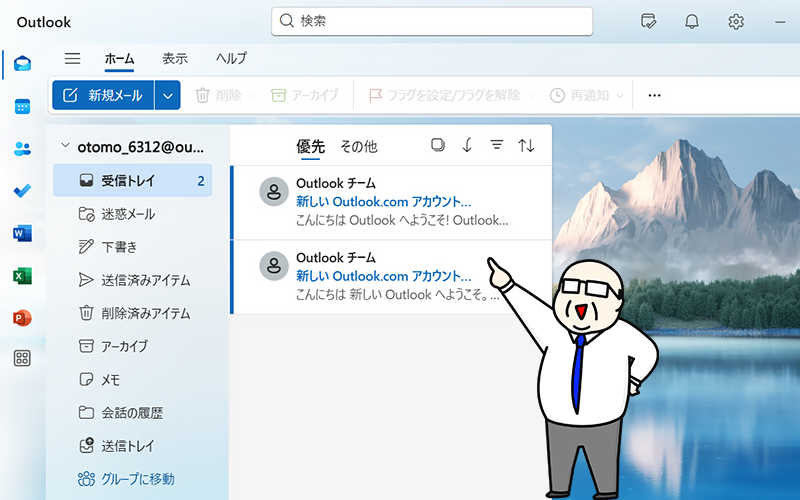Click the otomo_6312@ou... account name
This screenshot has height=500, width=800.
[x=141, y=147]
